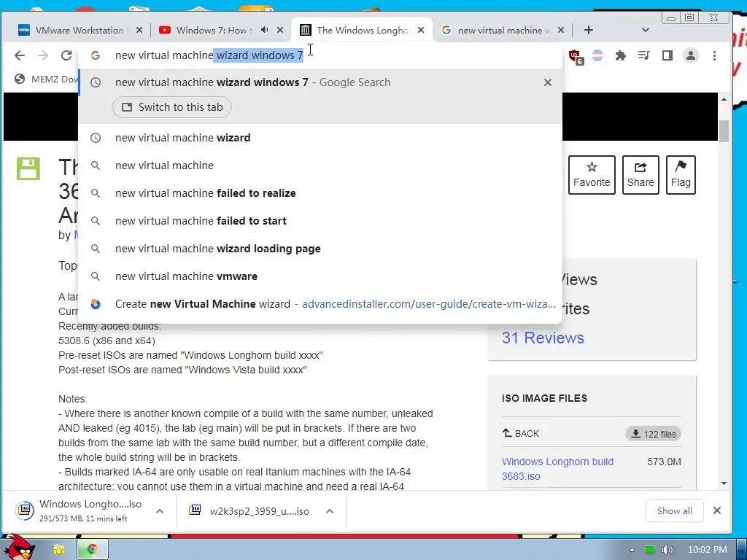Screen dimensions: 747x560
Task: Click the page scrollbar thumb
Action: [724, 131]
